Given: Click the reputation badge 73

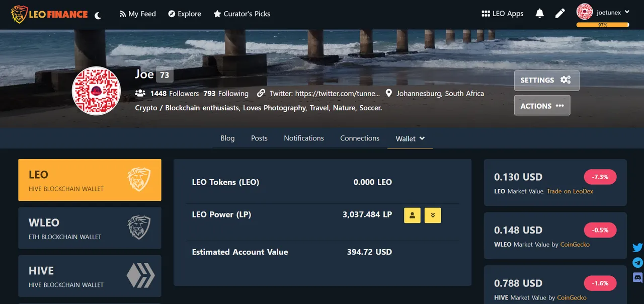Looking at the screenshot, I should [165, 75].
